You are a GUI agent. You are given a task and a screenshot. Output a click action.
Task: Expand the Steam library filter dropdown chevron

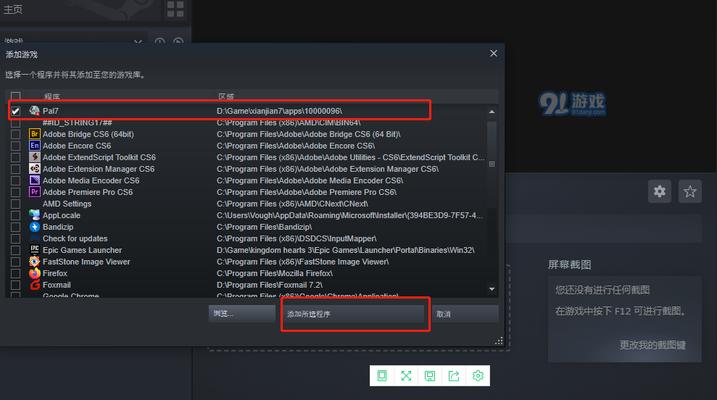[x=138, y=42]
